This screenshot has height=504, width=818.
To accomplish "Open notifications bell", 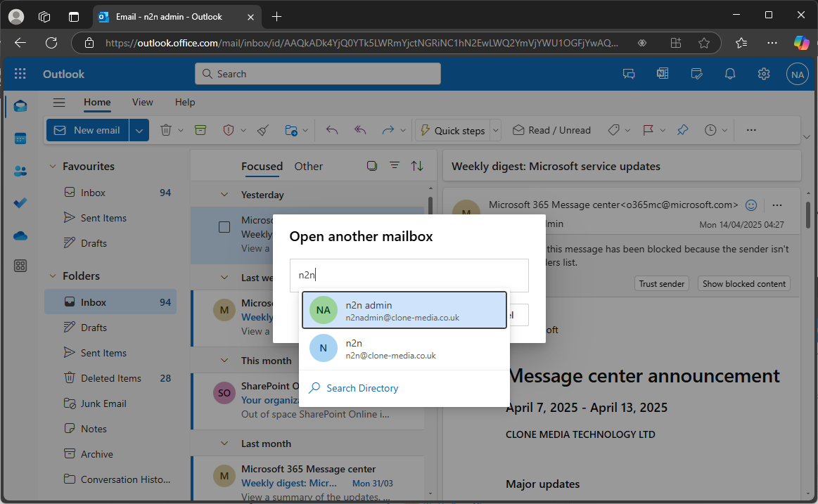I will [x=730, y=74].
